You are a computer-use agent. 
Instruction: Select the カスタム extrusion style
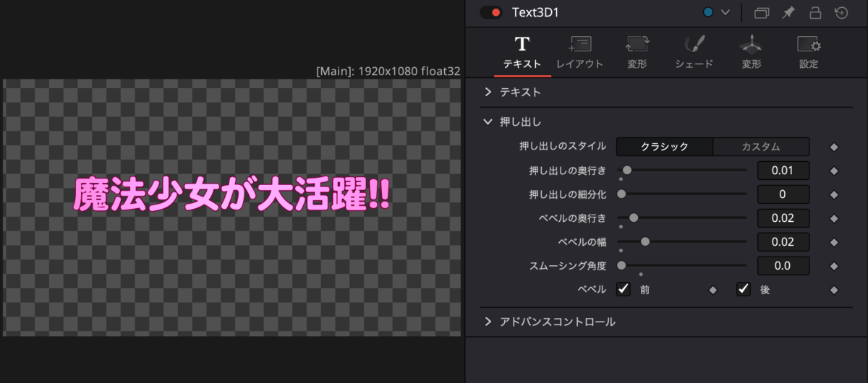761,147
